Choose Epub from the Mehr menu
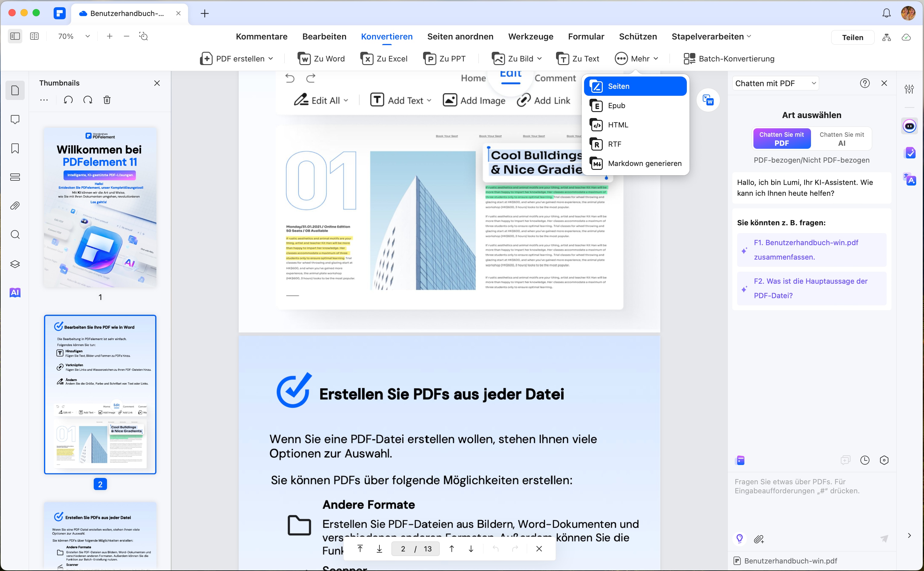 (635, 106)
